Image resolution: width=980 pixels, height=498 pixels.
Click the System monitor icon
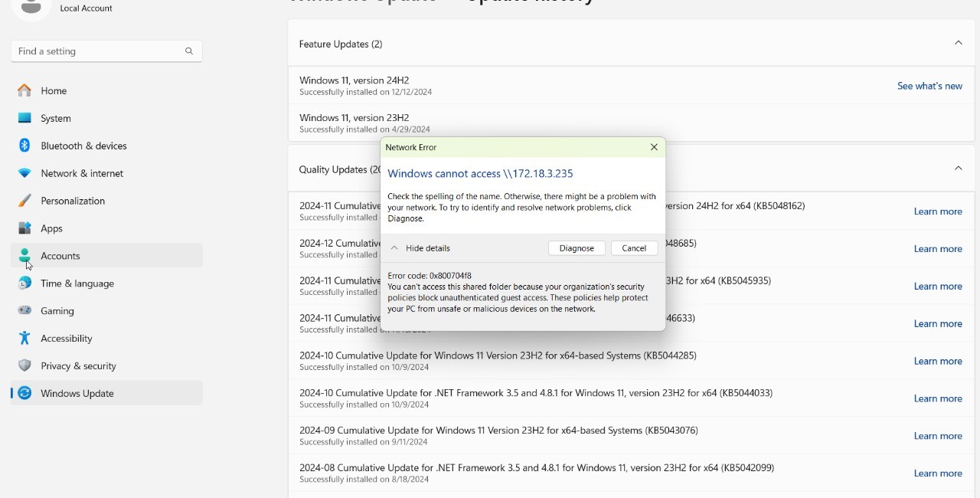click(24, 118)
